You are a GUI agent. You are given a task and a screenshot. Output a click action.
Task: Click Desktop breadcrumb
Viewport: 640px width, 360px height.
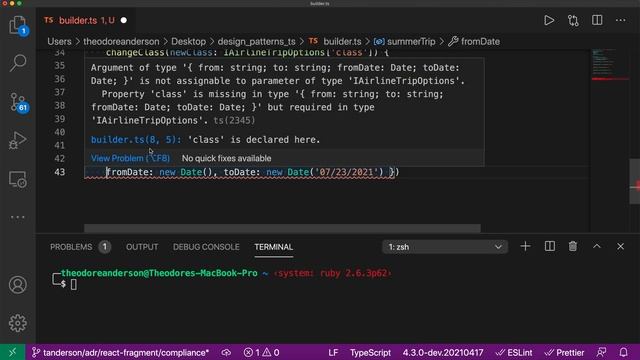[x=189, y=42]
